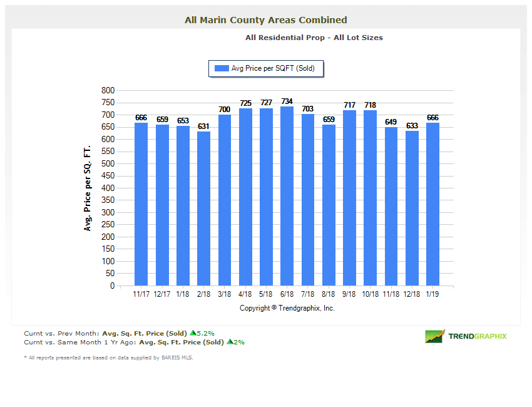
Task: Click the Copyright Trendgraphix, Inc. text
Action: click(287, 308)
